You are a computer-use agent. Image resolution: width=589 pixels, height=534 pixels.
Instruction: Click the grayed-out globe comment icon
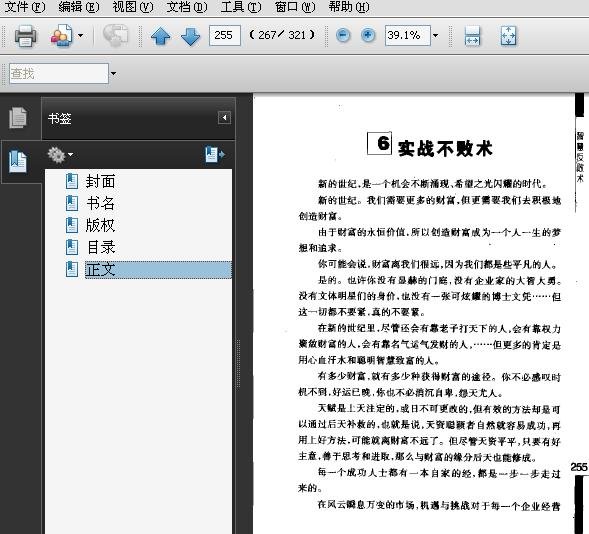coord(115,36)
